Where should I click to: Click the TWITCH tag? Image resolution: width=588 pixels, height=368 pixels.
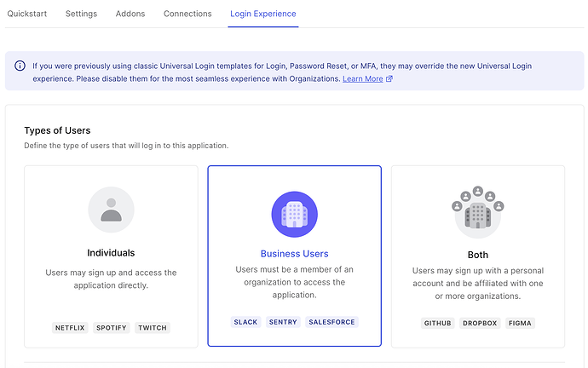pos(153,327)
